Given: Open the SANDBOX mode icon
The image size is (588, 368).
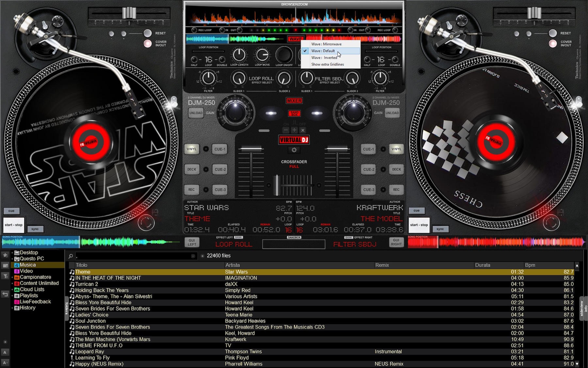Looking at the screenshot, I should (294, 113).
